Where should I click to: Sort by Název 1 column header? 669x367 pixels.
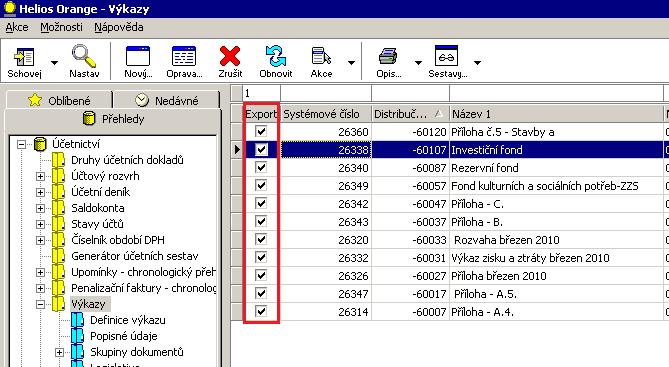[x=556, y=114]
